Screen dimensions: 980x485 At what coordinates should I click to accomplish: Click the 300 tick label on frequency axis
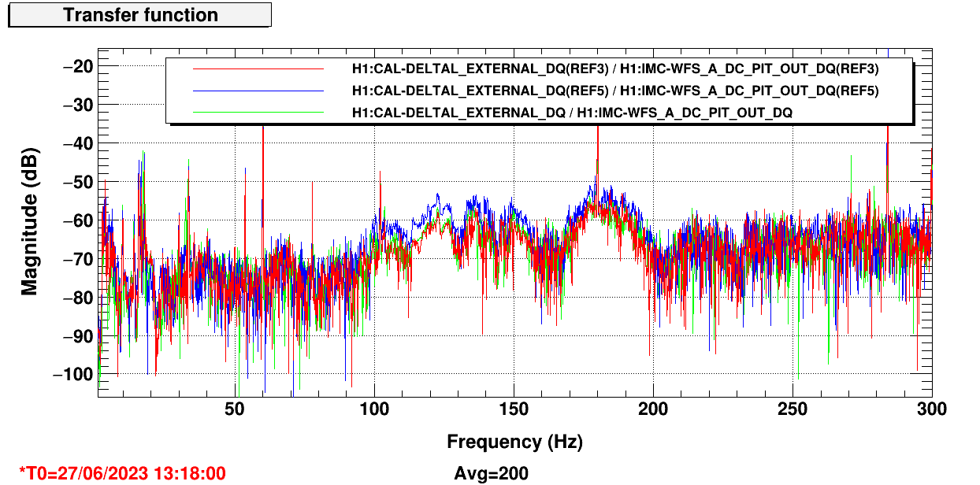[931, 409]
